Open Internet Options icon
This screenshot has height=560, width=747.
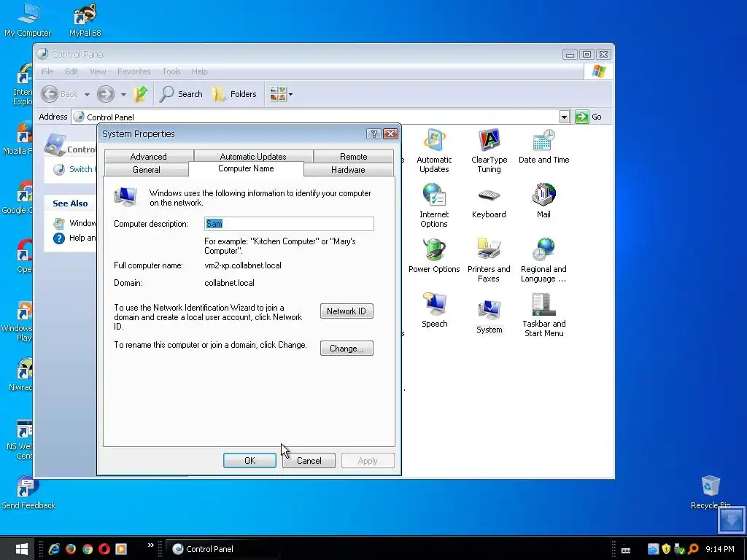coord(434,206)
